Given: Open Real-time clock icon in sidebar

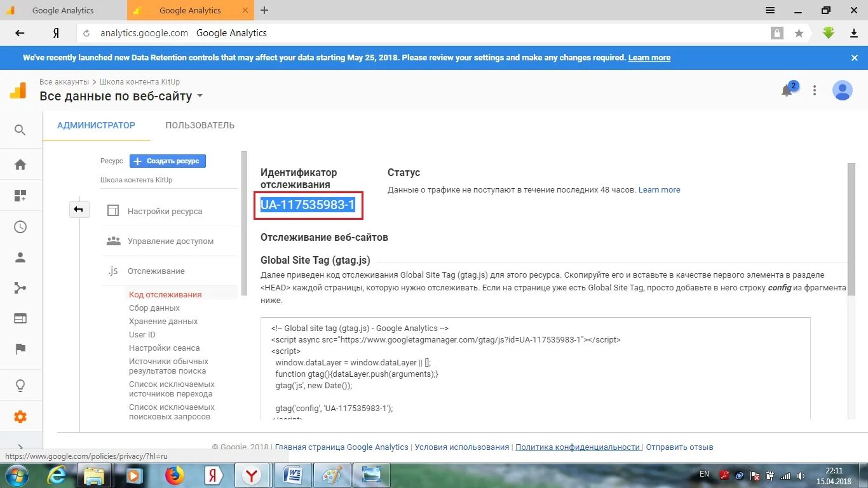Looking at the screenshot, I should pyautogui.click(x=20, y=227).
